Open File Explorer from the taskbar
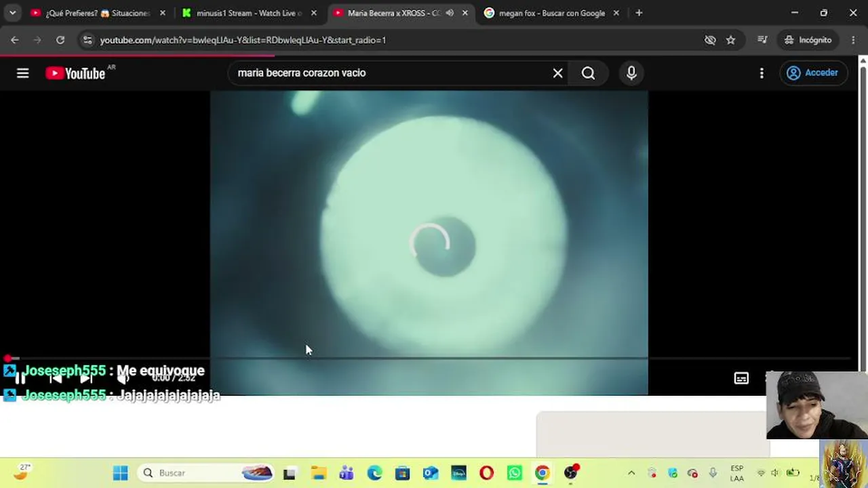Image resolution: width=868 pixels, height=488 pixels. (318, 473)
